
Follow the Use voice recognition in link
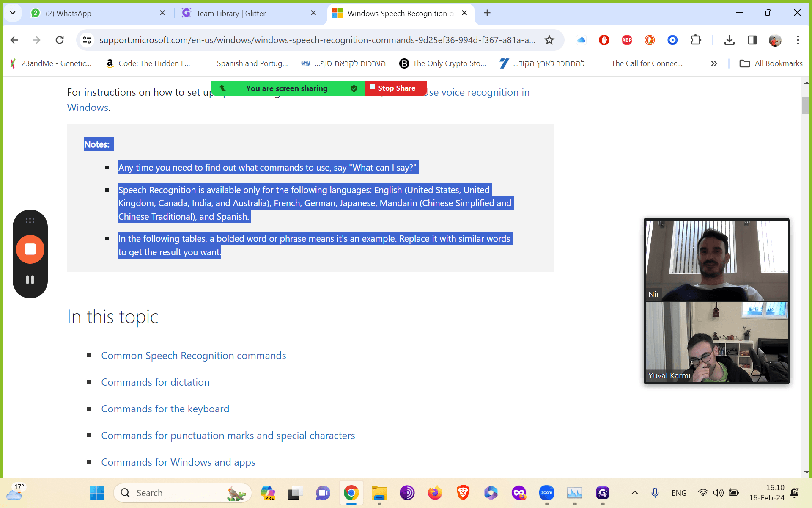pyautogui.click(x=478, y=92)
